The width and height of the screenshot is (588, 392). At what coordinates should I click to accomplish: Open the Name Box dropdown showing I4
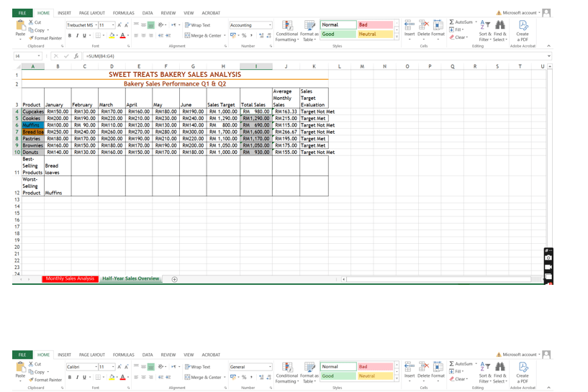click(x=39, y=56)
